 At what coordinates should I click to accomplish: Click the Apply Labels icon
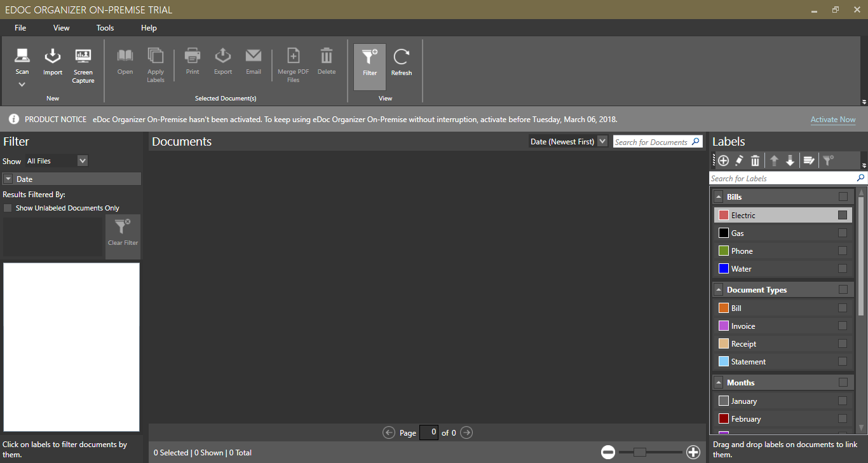[x=156, y=55]
